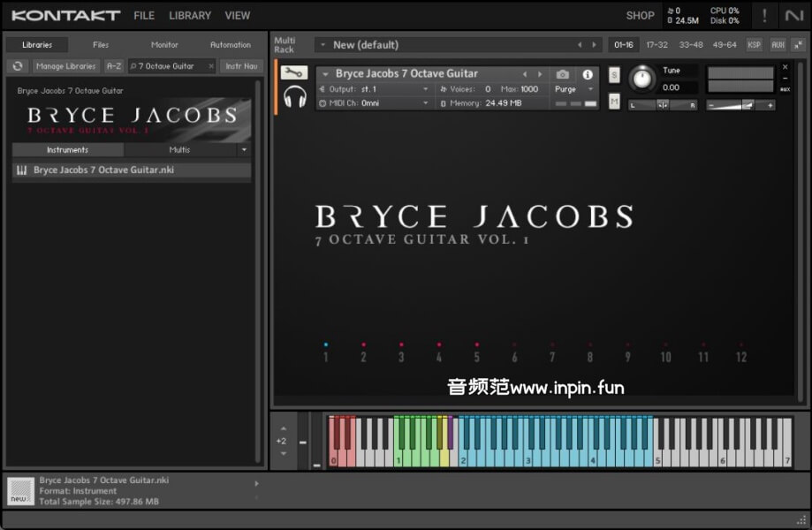
Task: Click the snapshot camera icon
Action: pos(563,75)
